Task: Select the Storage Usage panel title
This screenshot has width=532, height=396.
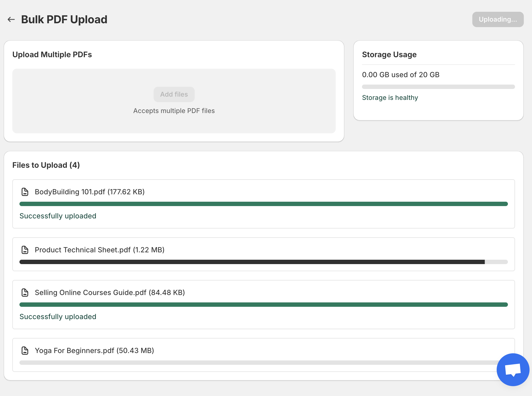Action: pos(389,54)
